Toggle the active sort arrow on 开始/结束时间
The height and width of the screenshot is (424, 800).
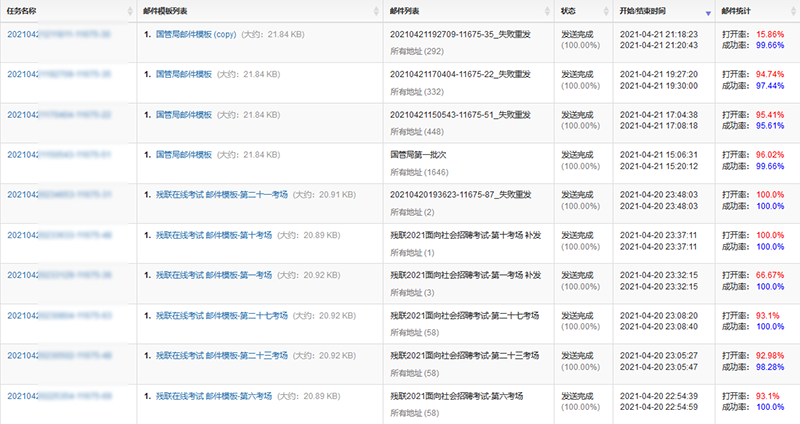point(708,12)
